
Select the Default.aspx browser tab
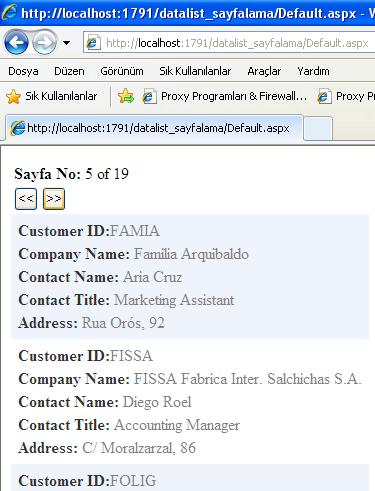coord(154,128)
